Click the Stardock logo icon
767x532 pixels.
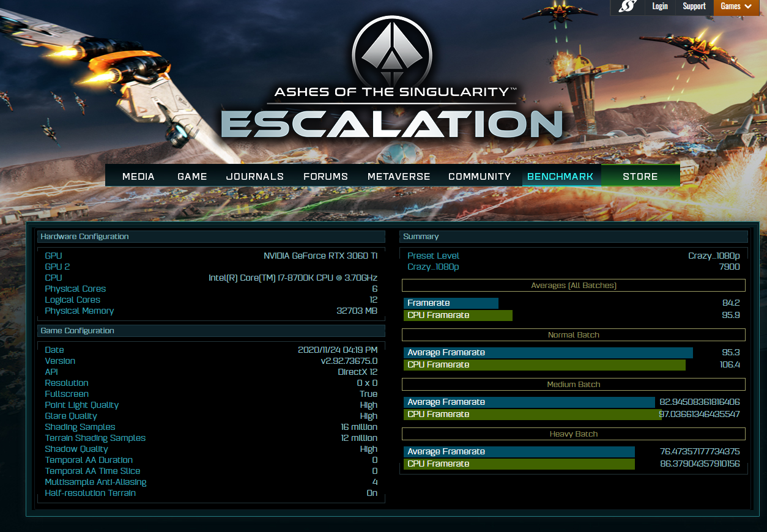[628, 7]
